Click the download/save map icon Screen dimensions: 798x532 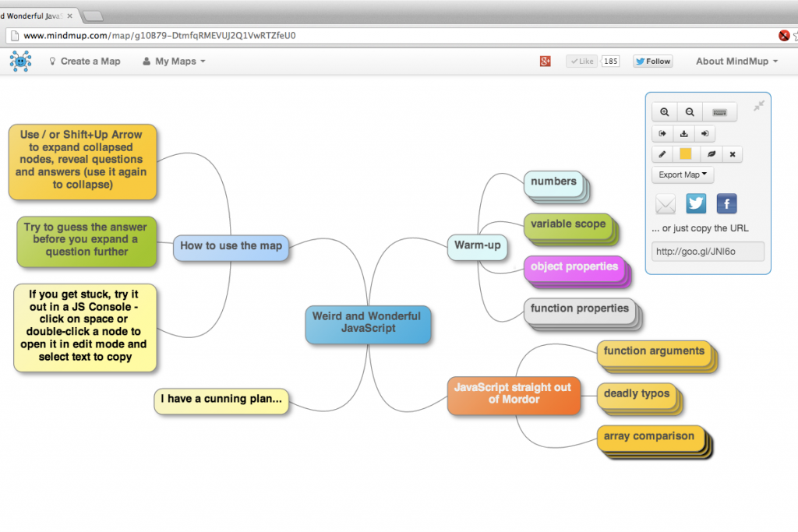(x=683, y=133)
